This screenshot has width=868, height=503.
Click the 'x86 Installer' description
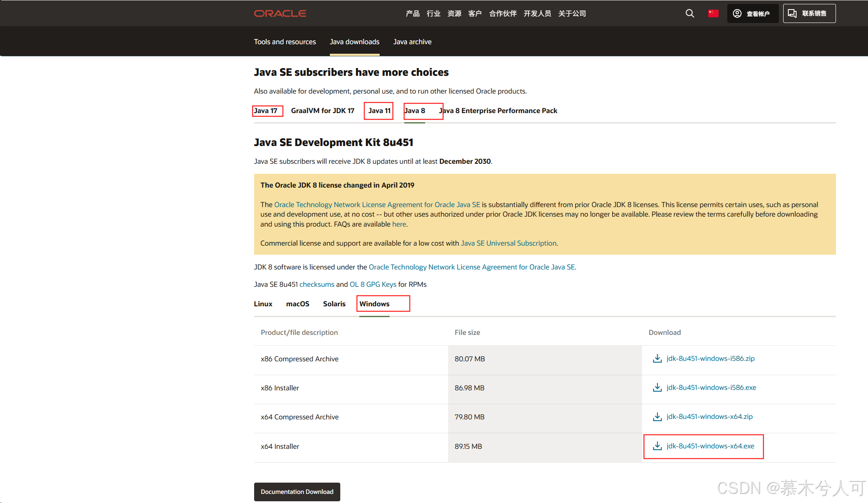(x=280, y=388)
